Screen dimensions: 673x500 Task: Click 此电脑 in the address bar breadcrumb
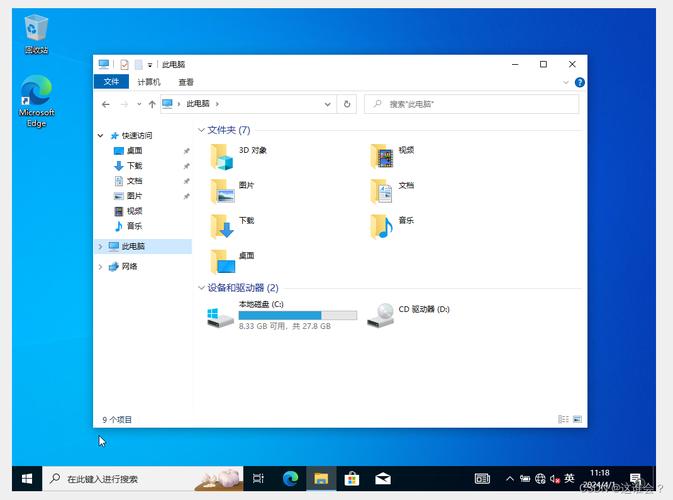click(x=198, y=104)
